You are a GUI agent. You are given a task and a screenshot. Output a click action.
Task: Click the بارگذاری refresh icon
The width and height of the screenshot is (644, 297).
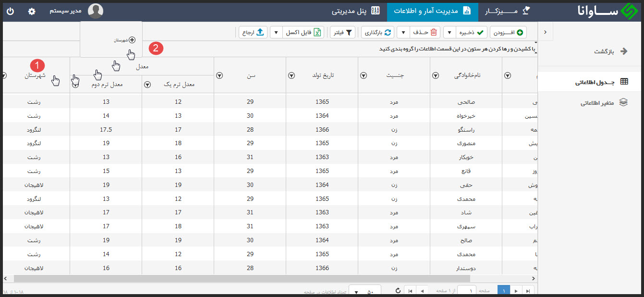388,32
